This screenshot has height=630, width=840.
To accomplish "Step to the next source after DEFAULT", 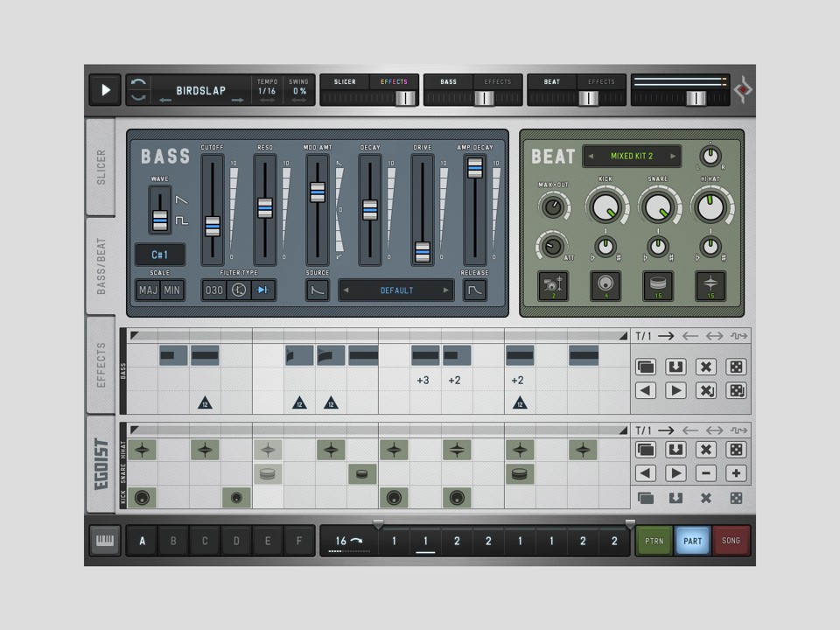I will pyautogui.click(x=445, y=290).
